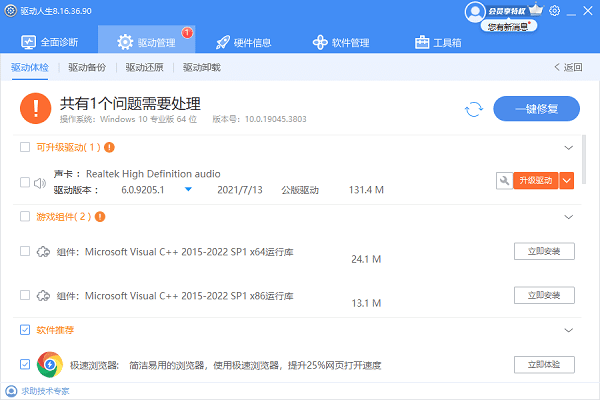Click the 极速浏览器 browser icon
The height and width of the screenshot is (400, 600).
[50, 364]
